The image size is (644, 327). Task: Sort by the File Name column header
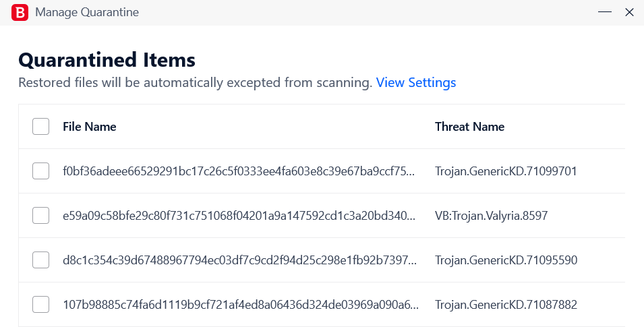tap(90, 127)
